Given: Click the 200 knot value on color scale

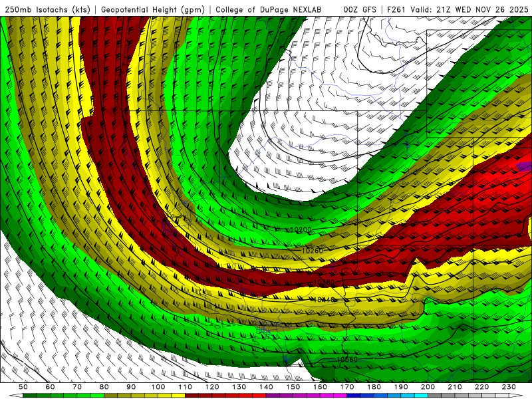Looking at the screenshot, I should [x=428, y=387].
